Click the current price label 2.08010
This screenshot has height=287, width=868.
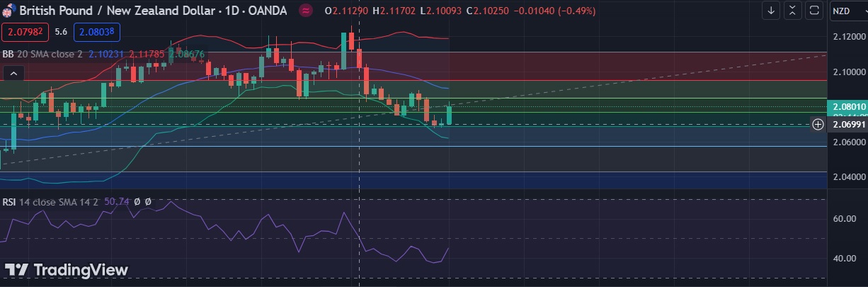[x=847, y=106]
